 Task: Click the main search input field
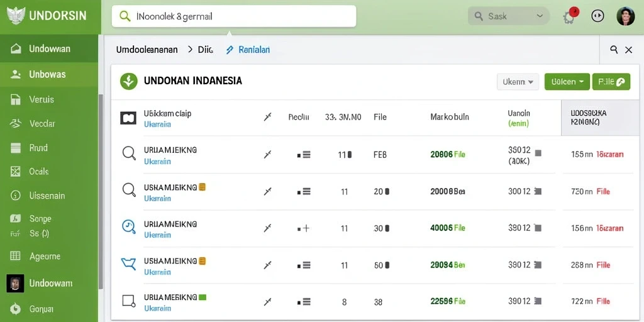(x=234, y=16)
